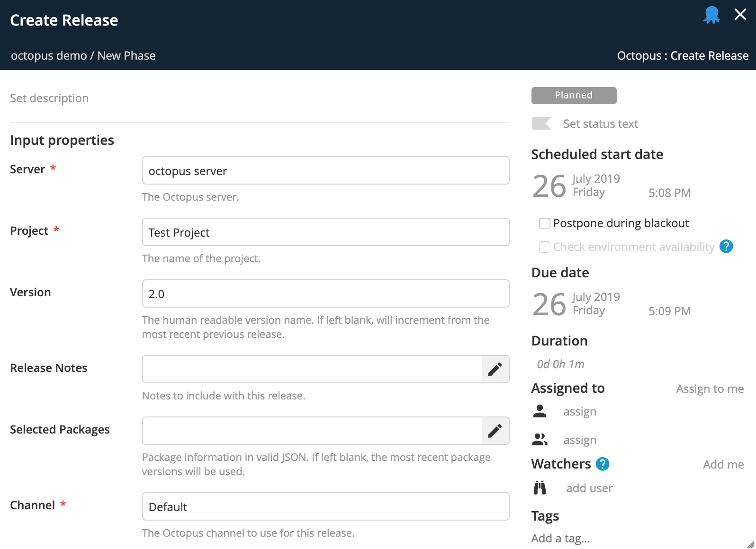756x549 pixels.
Task: Open Selected Packages pencil editor
Action: pyautogui.click(x=495, y=431)
